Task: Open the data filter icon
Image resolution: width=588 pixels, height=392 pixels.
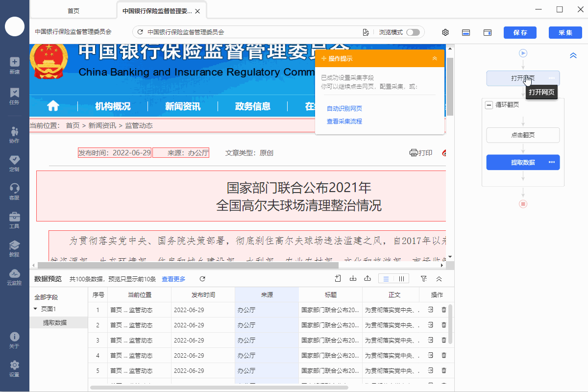Action: point(424,279)
